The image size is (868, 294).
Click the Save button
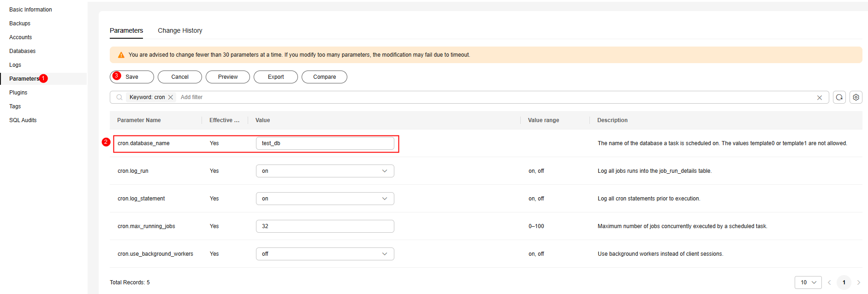132,77
